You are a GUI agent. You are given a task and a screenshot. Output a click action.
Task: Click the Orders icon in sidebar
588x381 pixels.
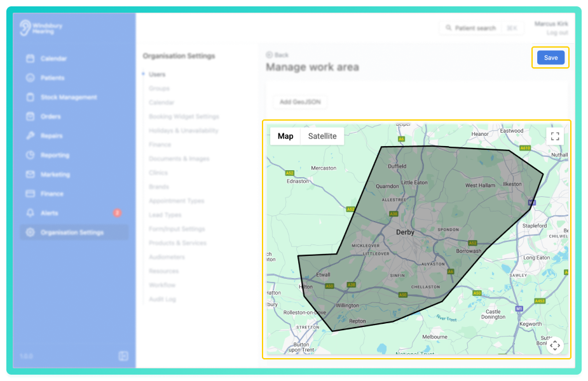31,116
